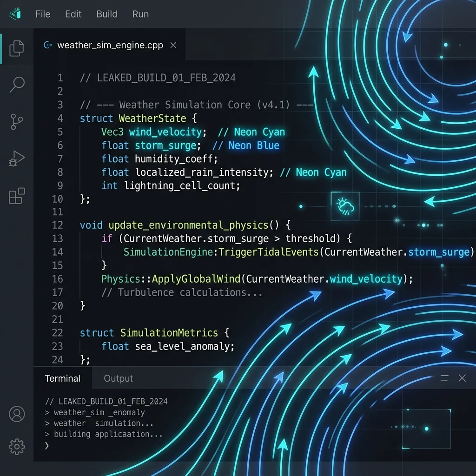Click the file type icon on weather_sim_engine.cpp tab
Viewport: 476px width, 476px height.
48,45
